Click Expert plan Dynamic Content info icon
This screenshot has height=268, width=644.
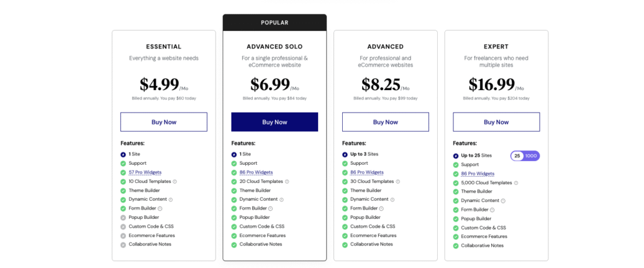coord(502,201)
